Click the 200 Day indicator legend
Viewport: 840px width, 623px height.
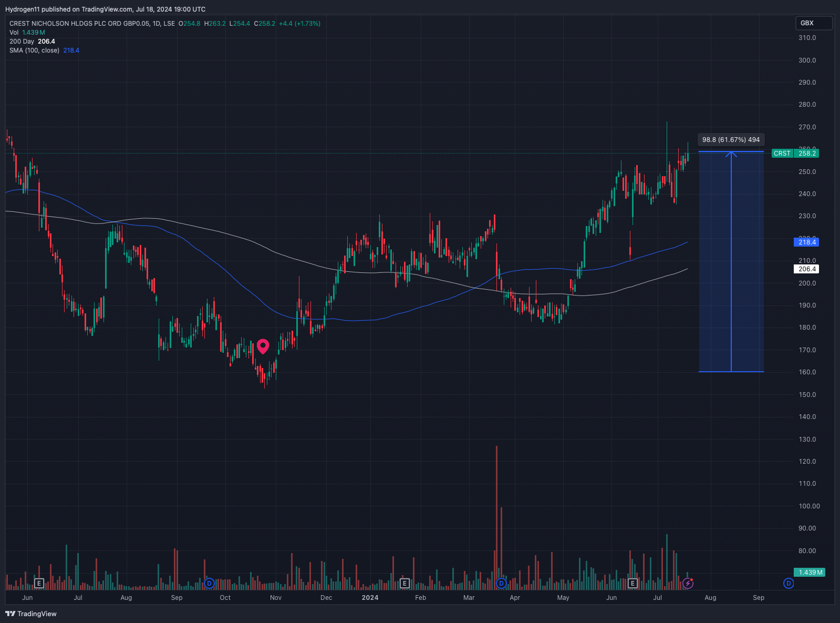pos(32,42)
